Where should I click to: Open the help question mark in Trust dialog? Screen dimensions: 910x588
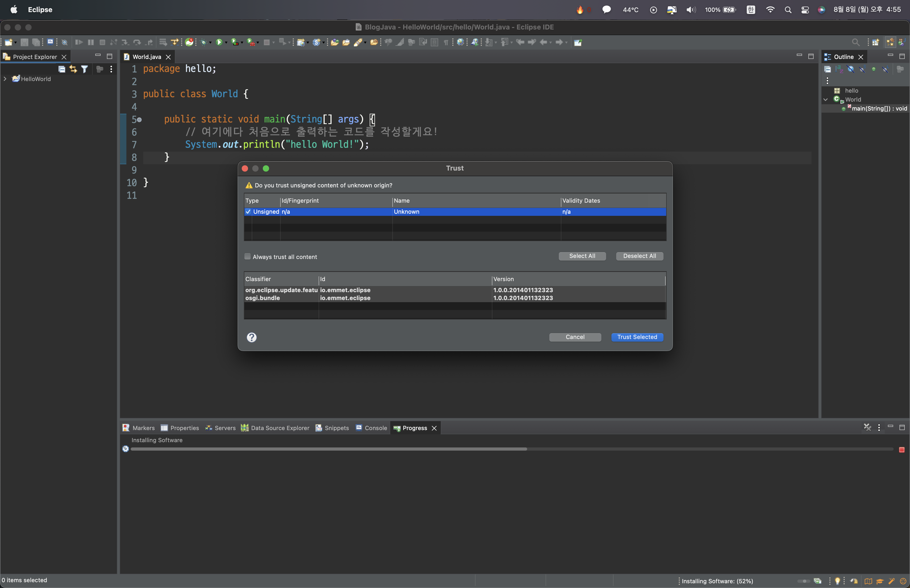[x=252, y=337]
